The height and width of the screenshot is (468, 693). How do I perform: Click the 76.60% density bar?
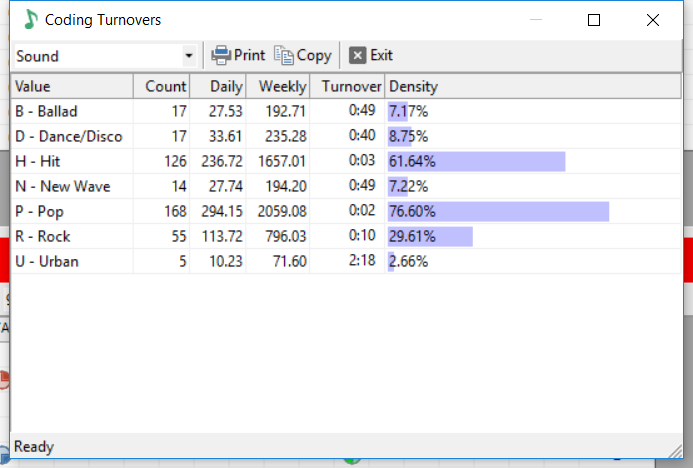[499, 211]
